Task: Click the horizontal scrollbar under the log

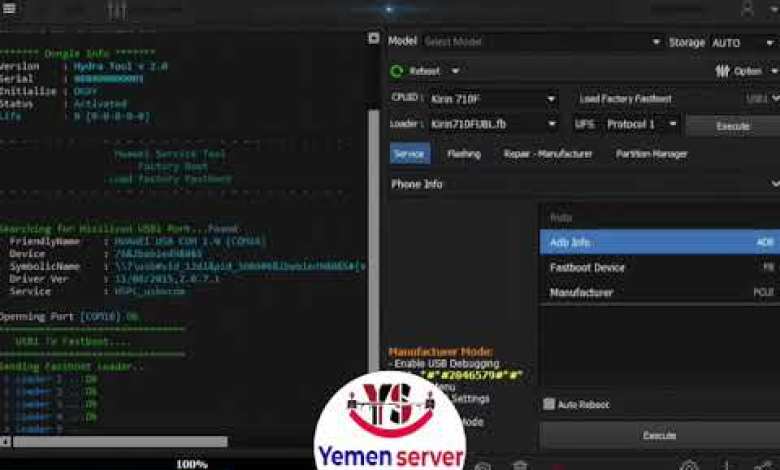Action: (x=120, y=441)
